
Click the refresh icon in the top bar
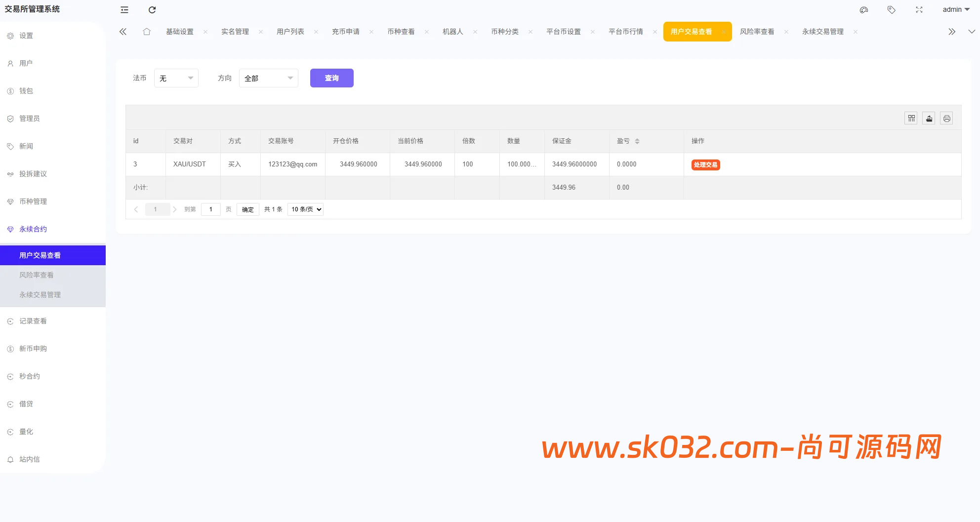[152, 10]
